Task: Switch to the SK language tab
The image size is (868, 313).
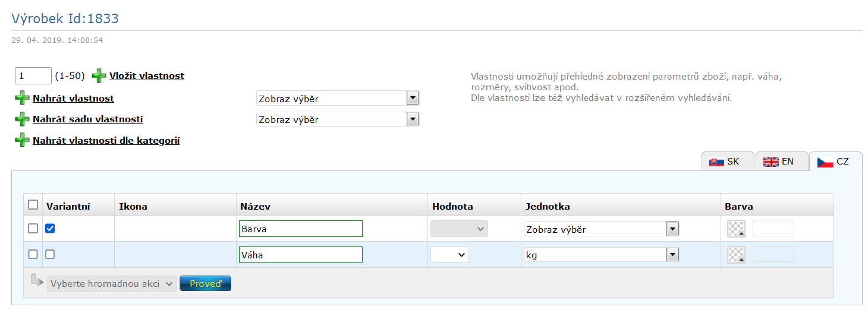Action: tap(727, 162)
